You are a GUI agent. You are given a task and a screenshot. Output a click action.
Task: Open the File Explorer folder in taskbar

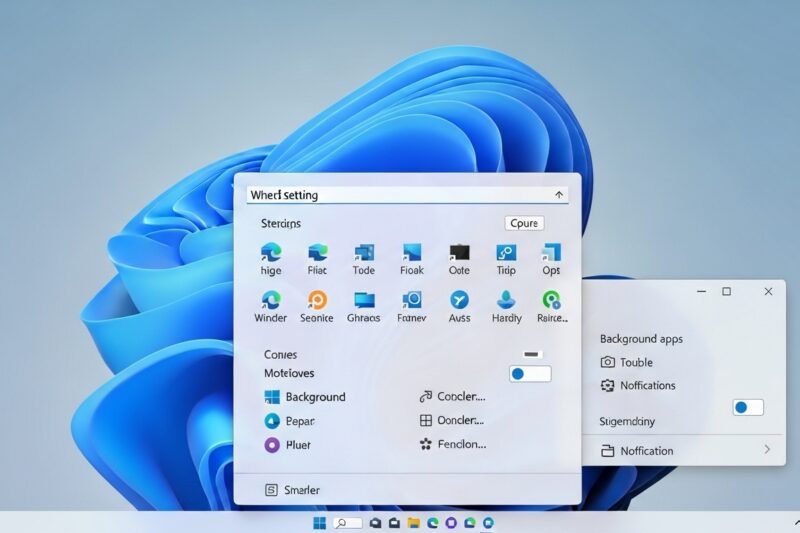(413, 523)
